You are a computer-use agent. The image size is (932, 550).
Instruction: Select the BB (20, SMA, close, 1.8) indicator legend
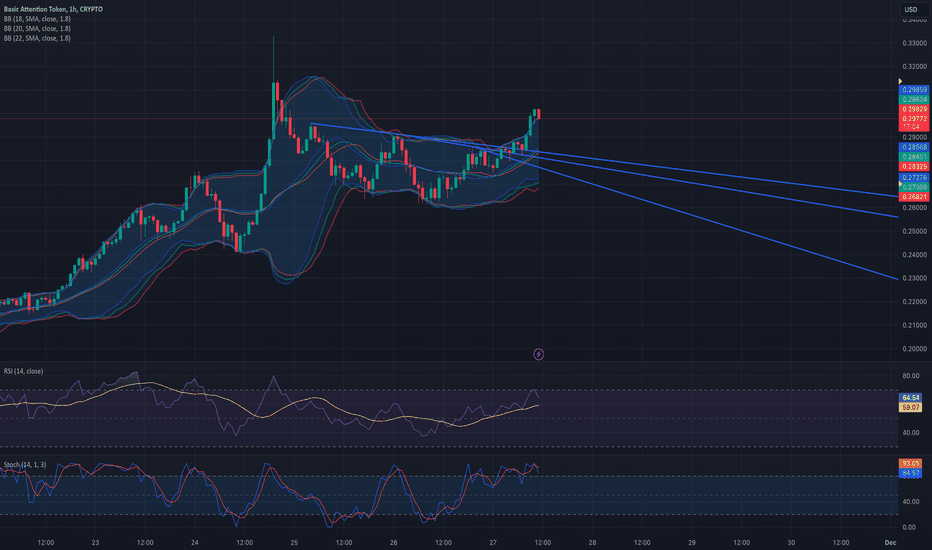pyautogui.click(x=37, y=29)
